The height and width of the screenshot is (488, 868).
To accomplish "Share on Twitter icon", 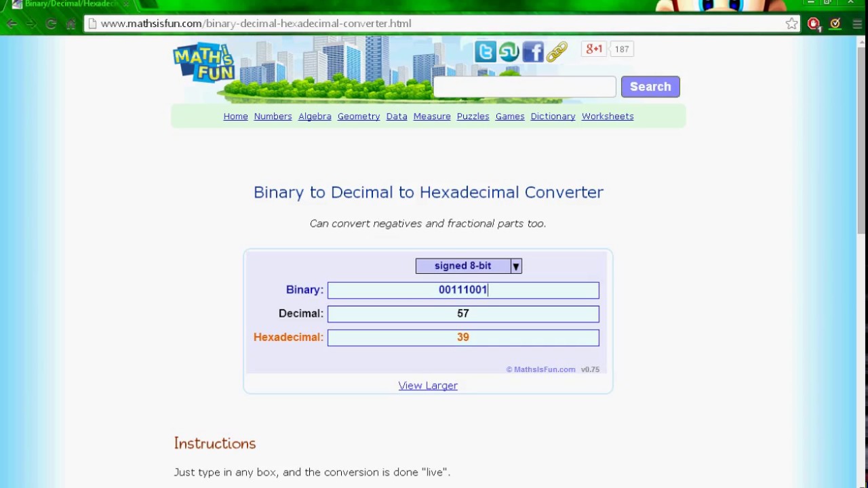I will click(486, 52).
